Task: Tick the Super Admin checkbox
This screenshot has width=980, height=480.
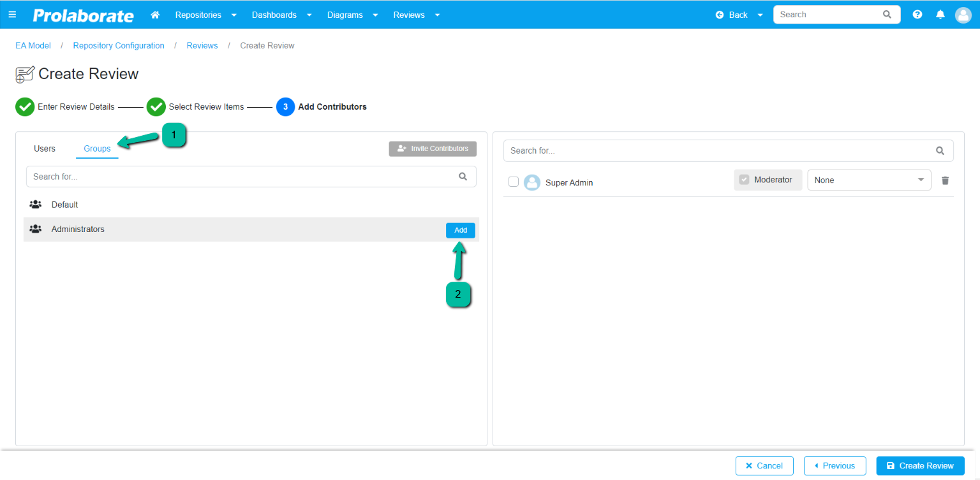Action: point(514,182)
